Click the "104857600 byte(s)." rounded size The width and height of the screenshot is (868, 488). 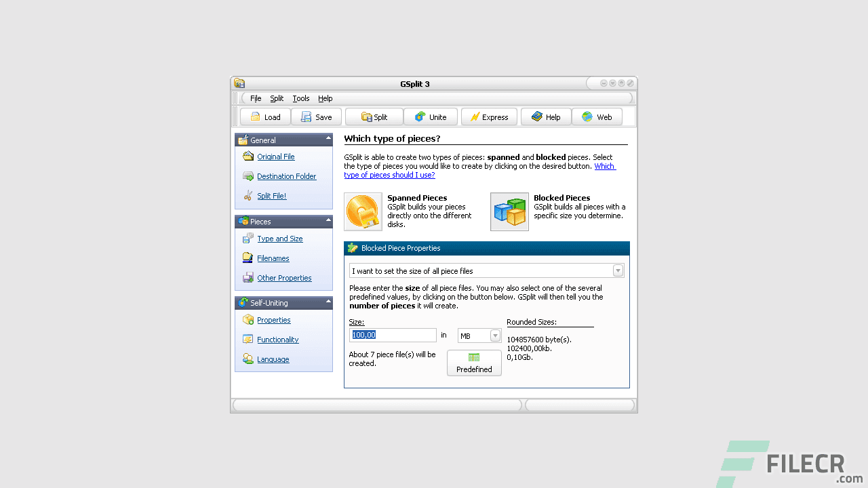pyautogui.click(x=539, y=340)
